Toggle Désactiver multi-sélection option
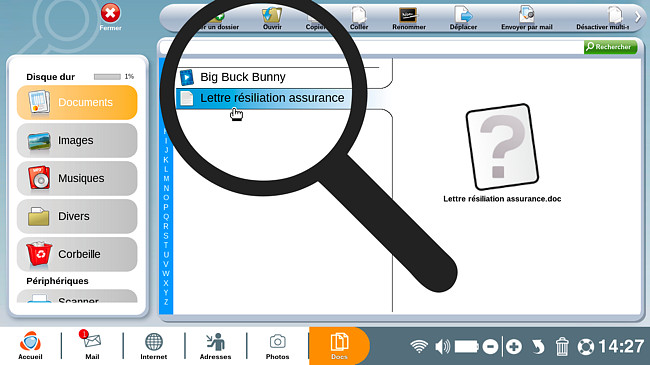 (603, 18)
